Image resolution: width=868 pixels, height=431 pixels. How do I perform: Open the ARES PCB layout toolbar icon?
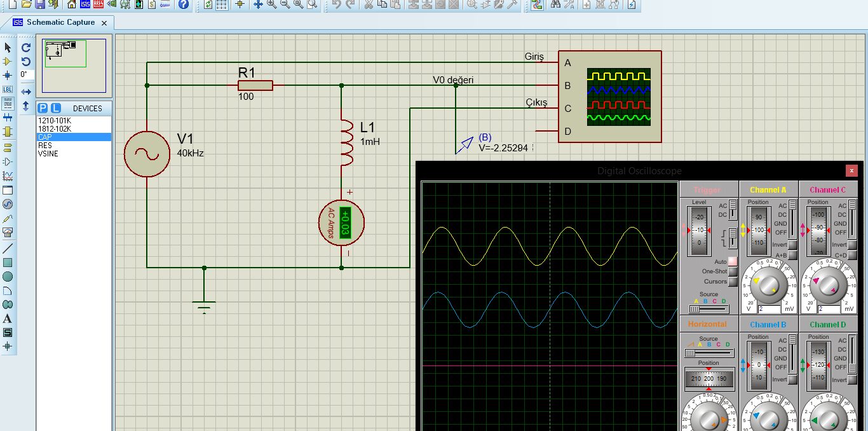click(98, 4)
